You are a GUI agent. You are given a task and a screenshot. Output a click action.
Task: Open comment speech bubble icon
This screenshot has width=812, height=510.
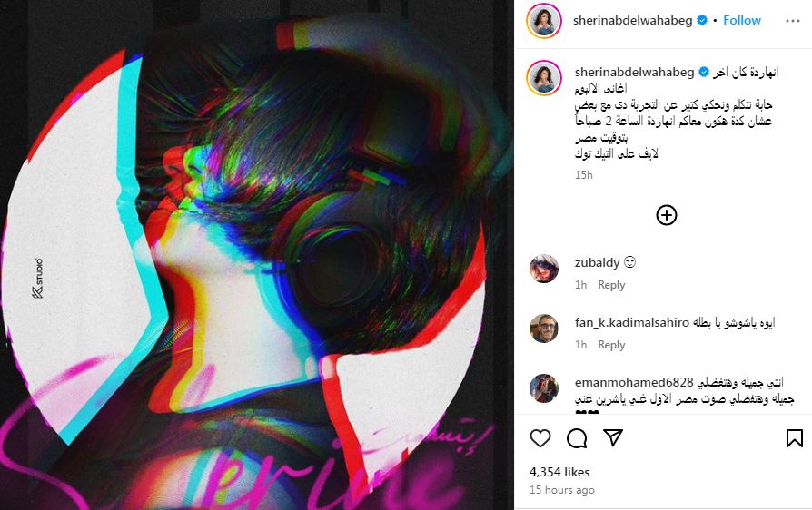pos(577,438)
